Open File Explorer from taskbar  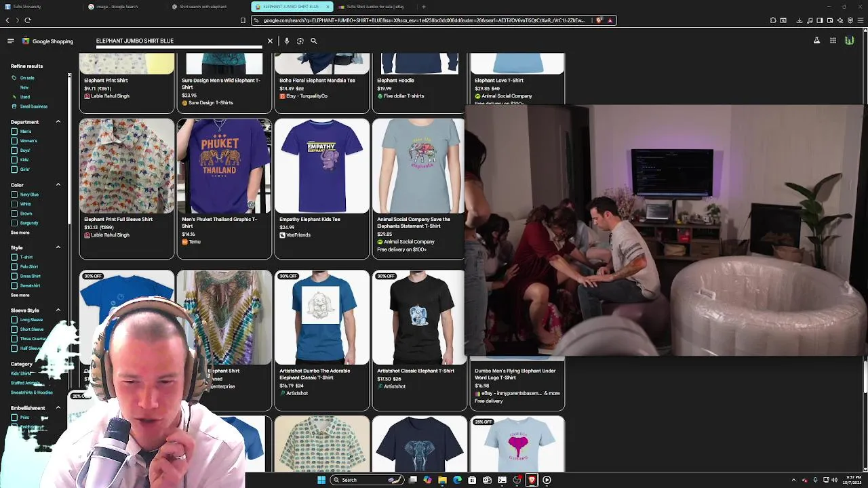[442, 480]
